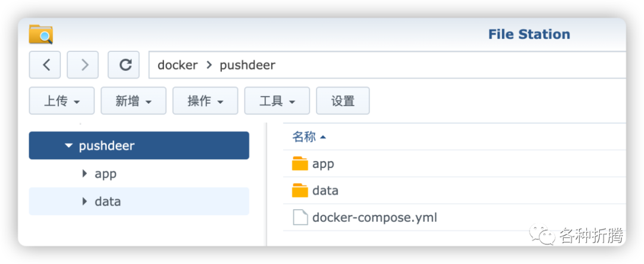Viewport: 644px width, 264px height.
Task: Click the app folder icon in file list
Action: (300, 163)
